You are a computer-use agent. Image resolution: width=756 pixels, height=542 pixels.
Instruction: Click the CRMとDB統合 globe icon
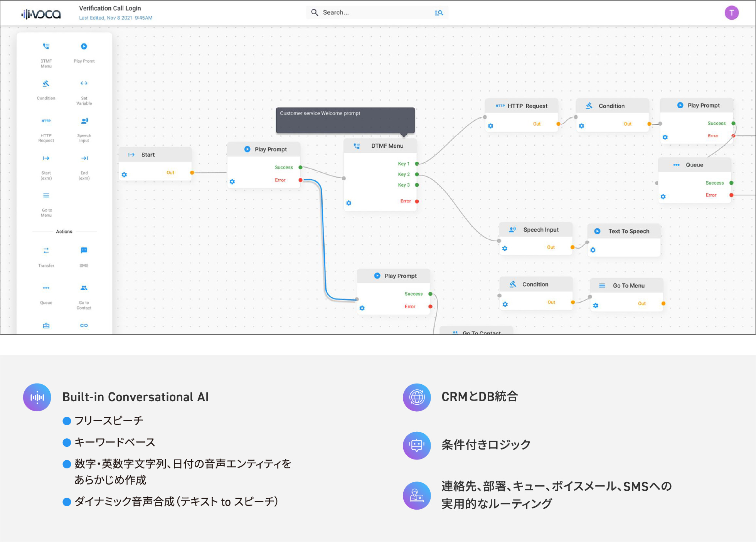417,397
